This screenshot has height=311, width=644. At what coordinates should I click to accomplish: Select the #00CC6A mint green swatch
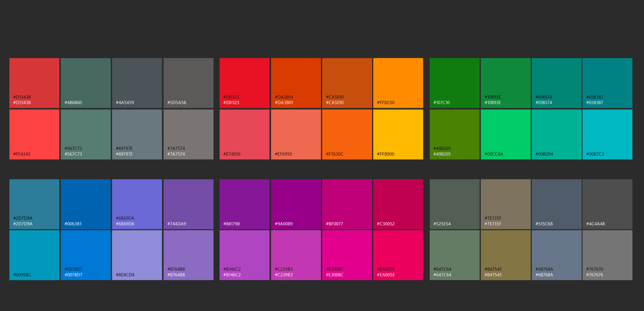tap(505, 134)
